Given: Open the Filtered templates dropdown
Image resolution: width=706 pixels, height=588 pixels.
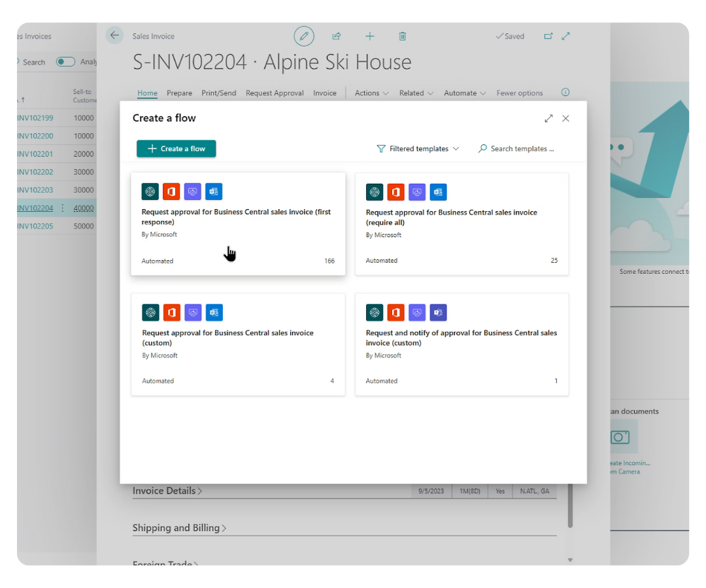Looking at the screenshot, I should 418,148.
